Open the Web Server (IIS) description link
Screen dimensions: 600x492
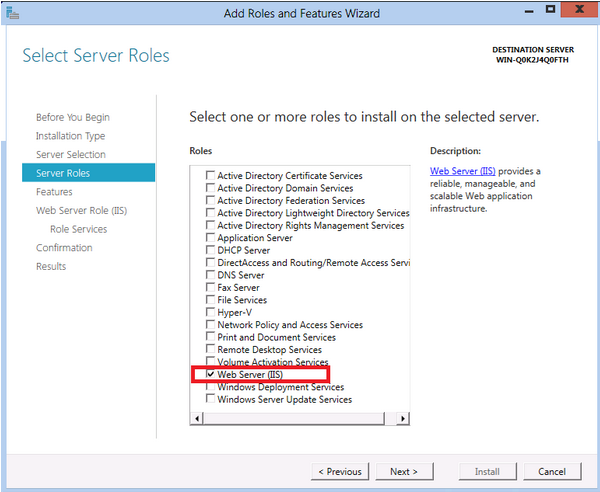click(x=463, y=171)
